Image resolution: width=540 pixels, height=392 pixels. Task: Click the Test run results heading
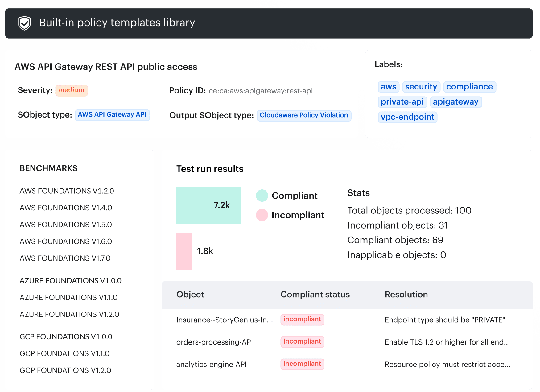(210, 169)
